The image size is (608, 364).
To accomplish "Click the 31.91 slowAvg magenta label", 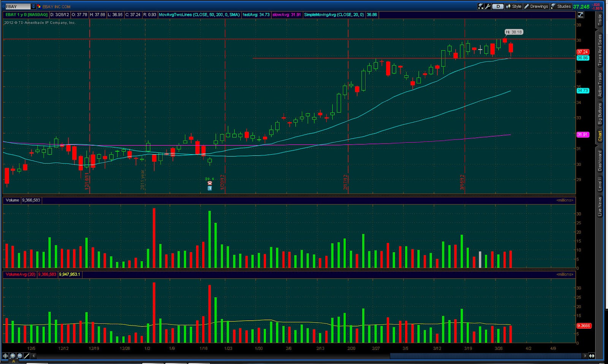I will (x=583, y=135).
